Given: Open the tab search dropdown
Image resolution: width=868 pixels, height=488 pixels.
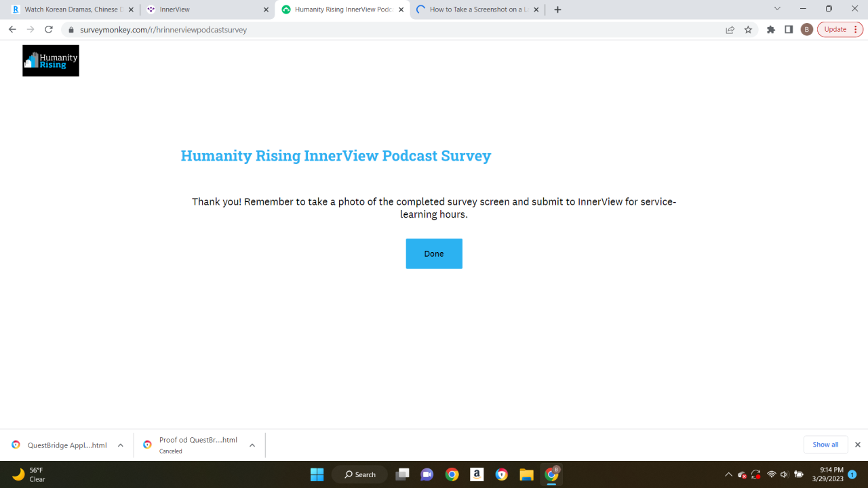Looking at the screenshot, I should 777,9.
